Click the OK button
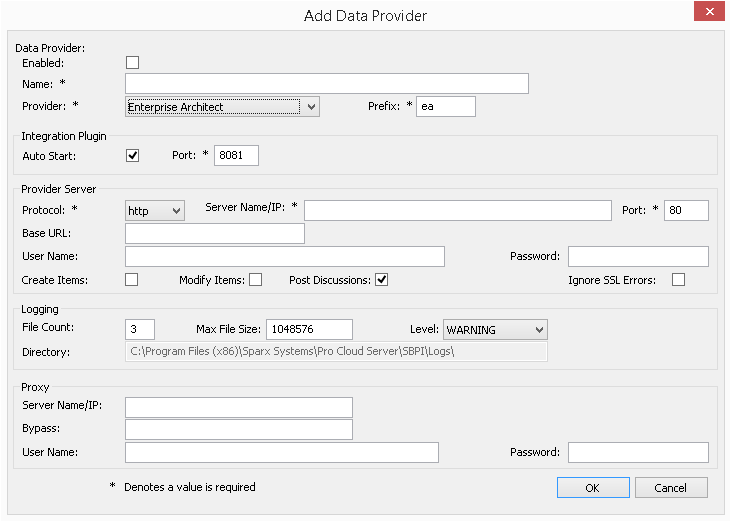The width and height of the screenshot is (730, 522). point(593,487)
